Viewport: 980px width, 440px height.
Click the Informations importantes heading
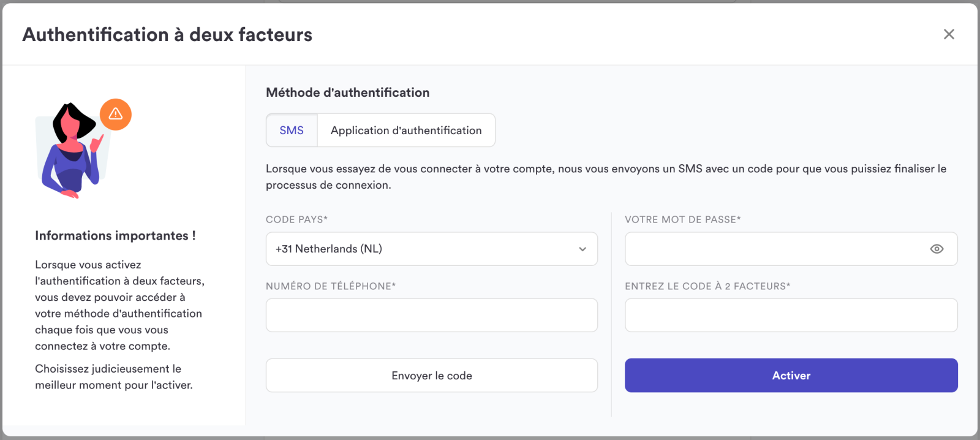coord(115,235)
